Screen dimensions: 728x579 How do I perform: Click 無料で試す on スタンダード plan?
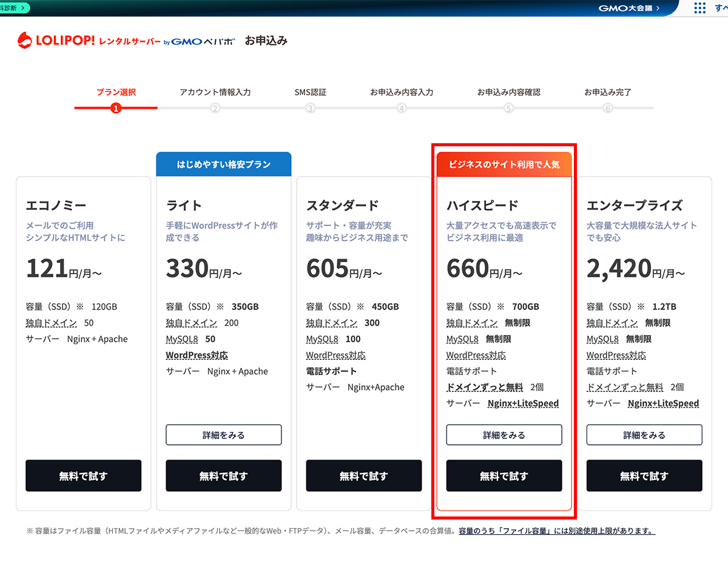363,476
